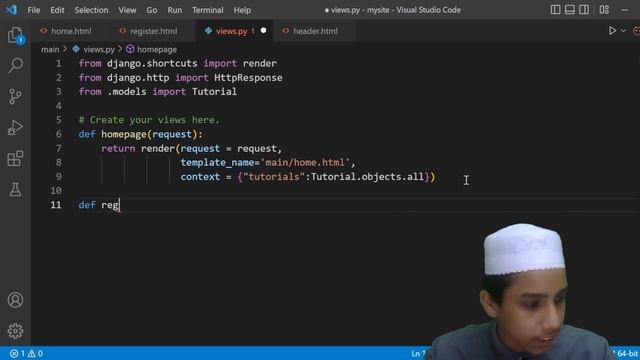Viewport: 640px width, 360px height.
Task: Toggle the primary side bar layout icon
Action: [x=555, y=9]
